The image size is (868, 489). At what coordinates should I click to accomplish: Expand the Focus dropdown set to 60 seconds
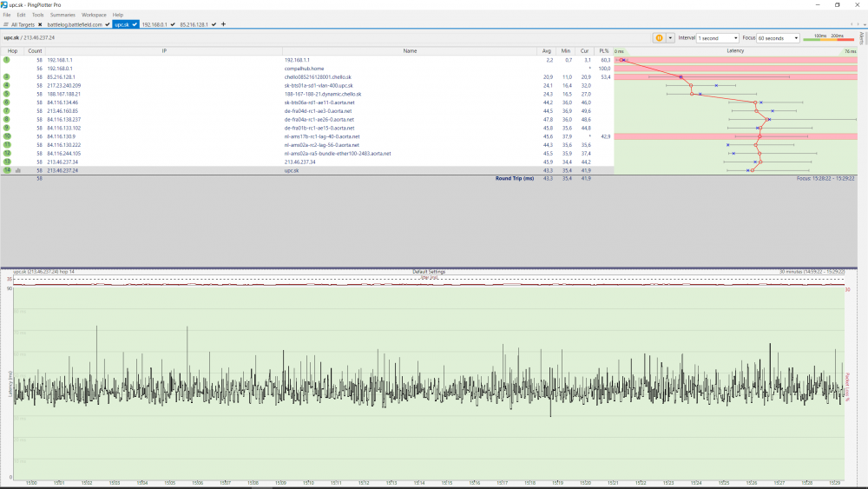click(x=778, y=38)
